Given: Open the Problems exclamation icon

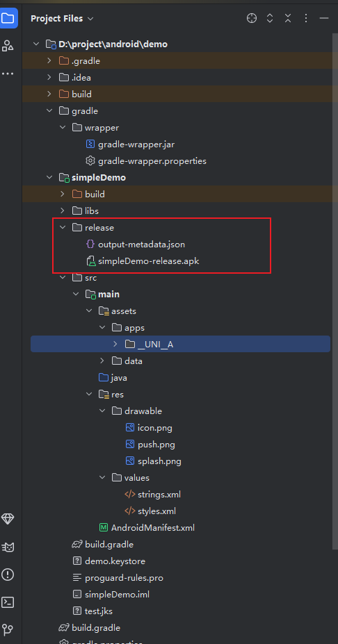Looking at the screenshot, I should pos(8,575).
